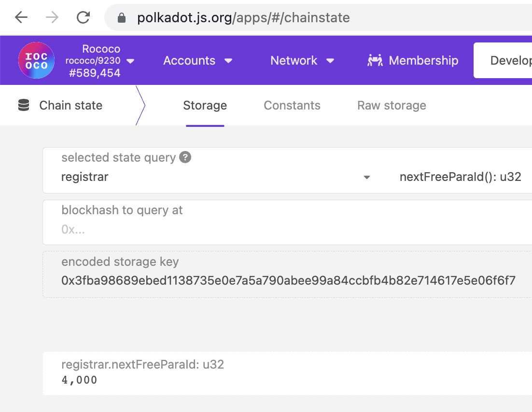532x412 pixels.
Task: Click the Rococo network logo
Action: click(36, 60)
